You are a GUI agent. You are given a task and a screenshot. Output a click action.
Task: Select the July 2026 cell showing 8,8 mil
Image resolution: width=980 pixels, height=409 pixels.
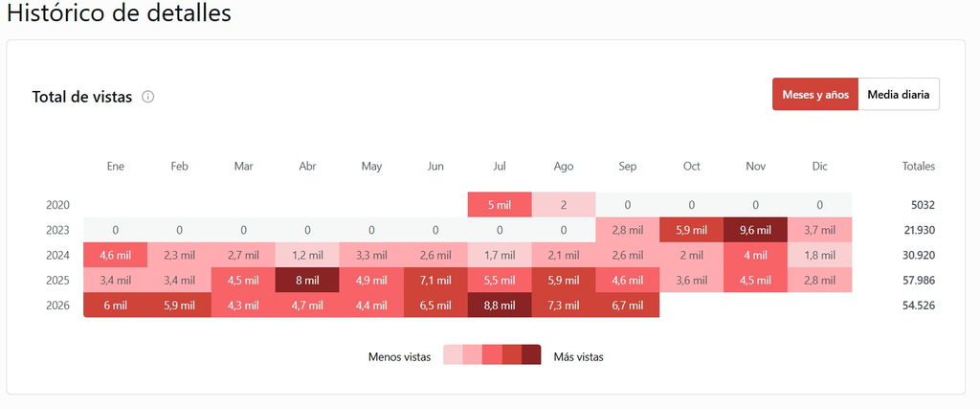500,306
